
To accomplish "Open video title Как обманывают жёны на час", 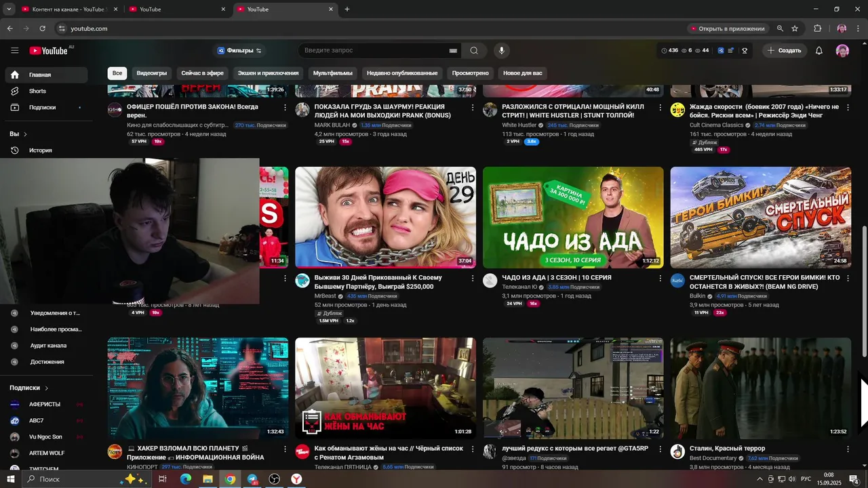I will coord(389,453).
